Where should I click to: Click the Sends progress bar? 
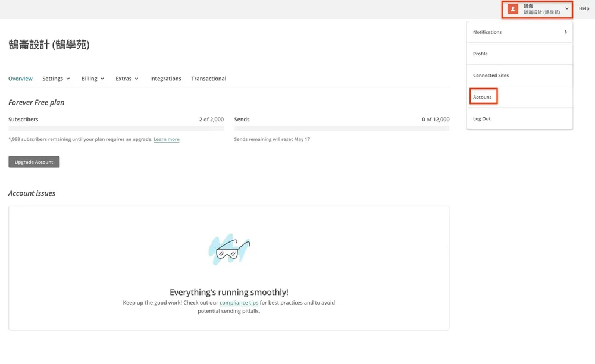(x=342, y=128)
